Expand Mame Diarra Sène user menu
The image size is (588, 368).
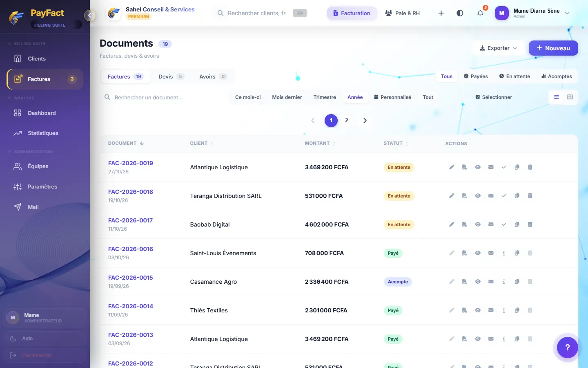(x=532, y=13)
